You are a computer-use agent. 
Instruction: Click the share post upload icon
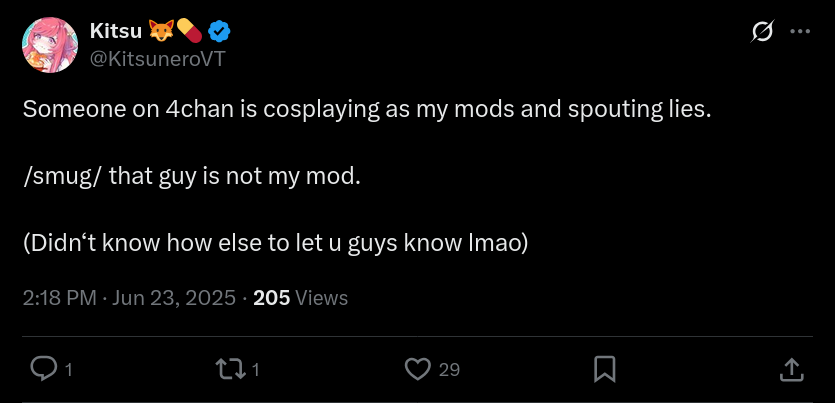tap(790, 370)
